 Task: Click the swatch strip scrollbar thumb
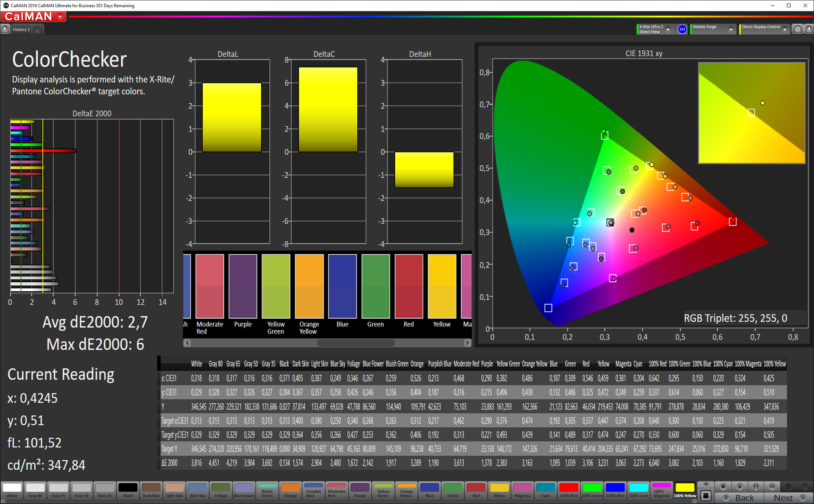[x=356, y=342]
